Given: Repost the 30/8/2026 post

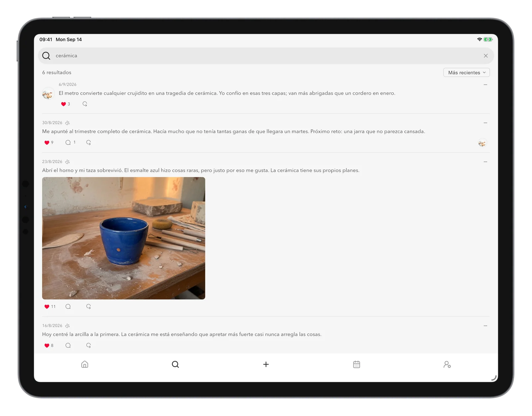Looking at the screenshot, I should tap(88, 143).
